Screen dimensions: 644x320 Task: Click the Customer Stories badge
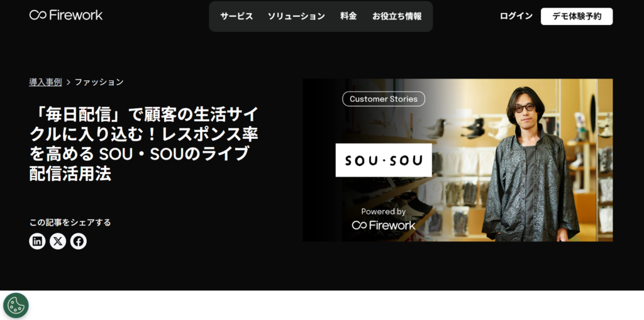point(384,99)
